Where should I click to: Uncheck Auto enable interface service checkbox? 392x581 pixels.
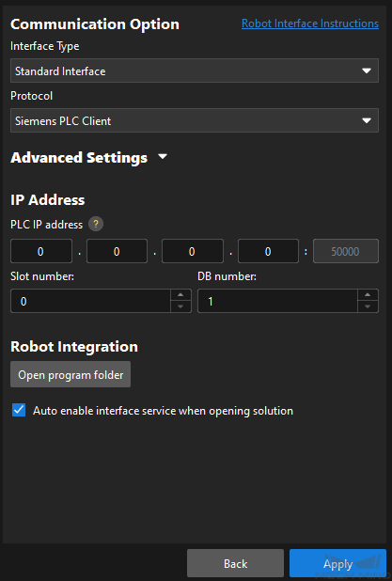[x=19, y=411]
